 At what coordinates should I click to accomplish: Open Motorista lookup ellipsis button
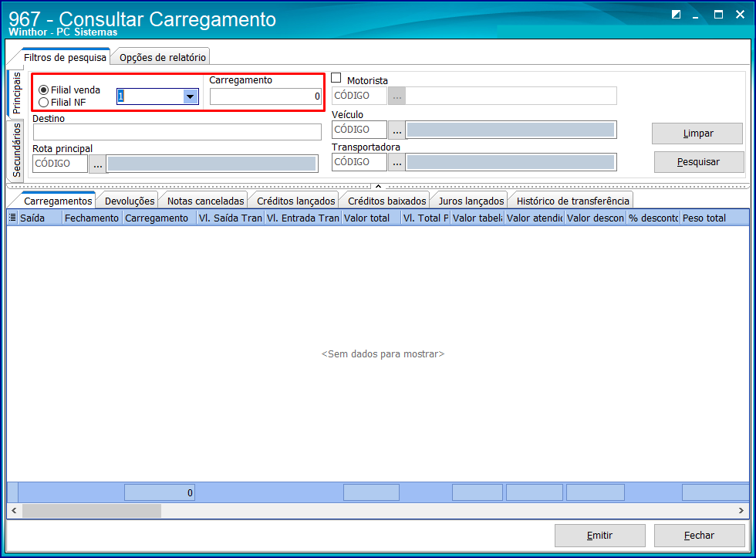click(397, 96)
